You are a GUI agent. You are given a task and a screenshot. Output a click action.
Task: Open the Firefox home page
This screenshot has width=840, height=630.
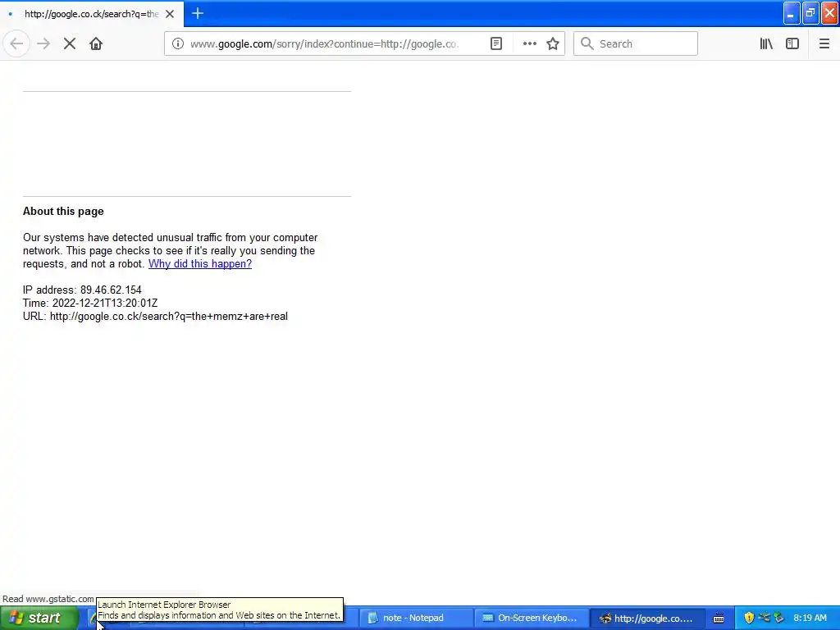(x=96, y=43)
